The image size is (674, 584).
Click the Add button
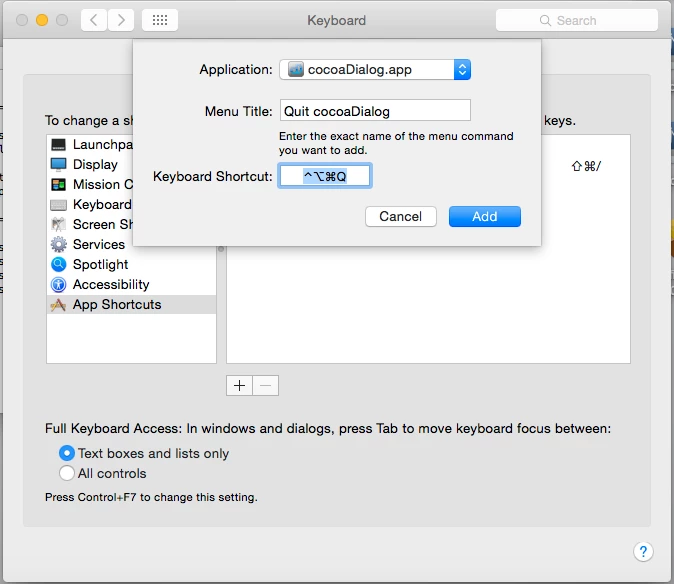point(484,216)
